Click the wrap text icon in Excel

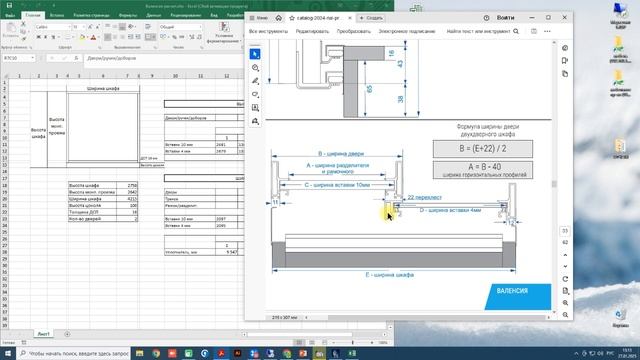coord(148,27)
